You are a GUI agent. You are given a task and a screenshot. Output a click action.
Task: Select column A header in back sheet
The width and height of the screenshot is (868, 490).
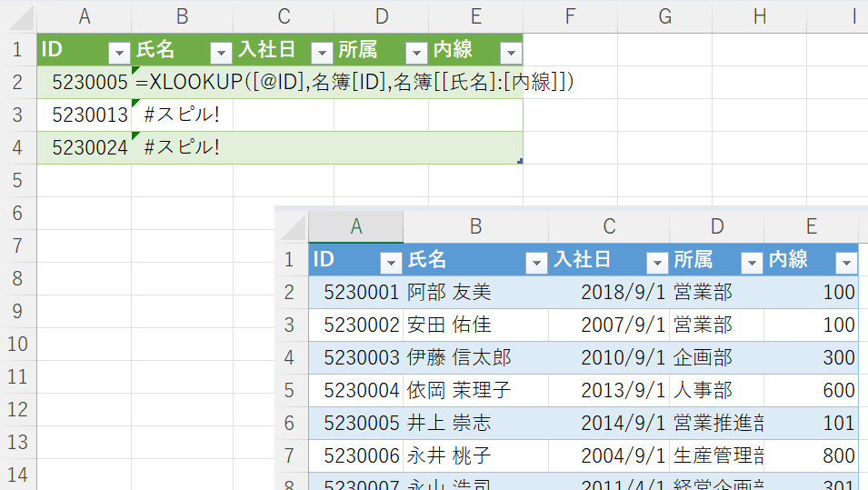tap(85, 16)
